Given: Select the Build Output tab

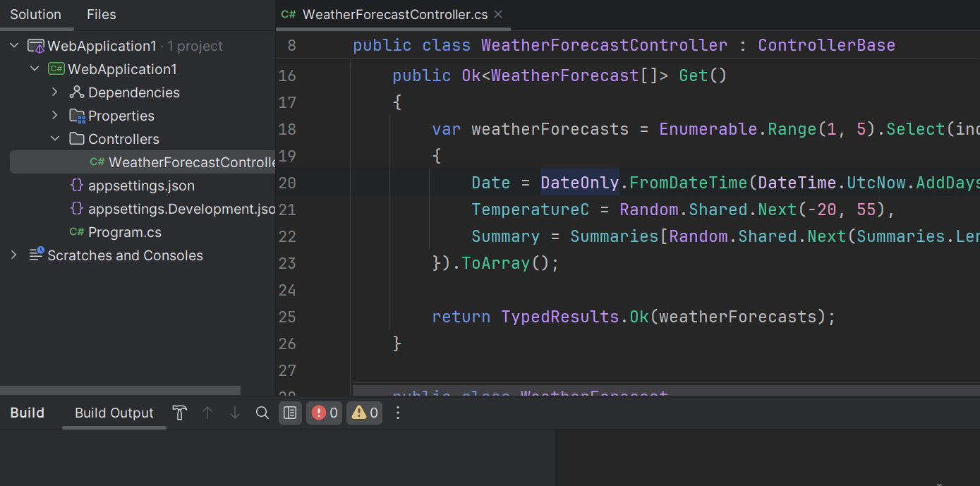Looking at the screenshot, I should coord(114,413).
